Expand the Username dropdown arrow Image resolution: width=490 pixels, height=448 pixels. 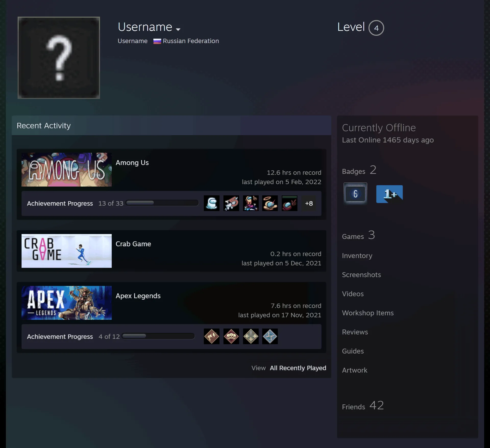[178, 29]
